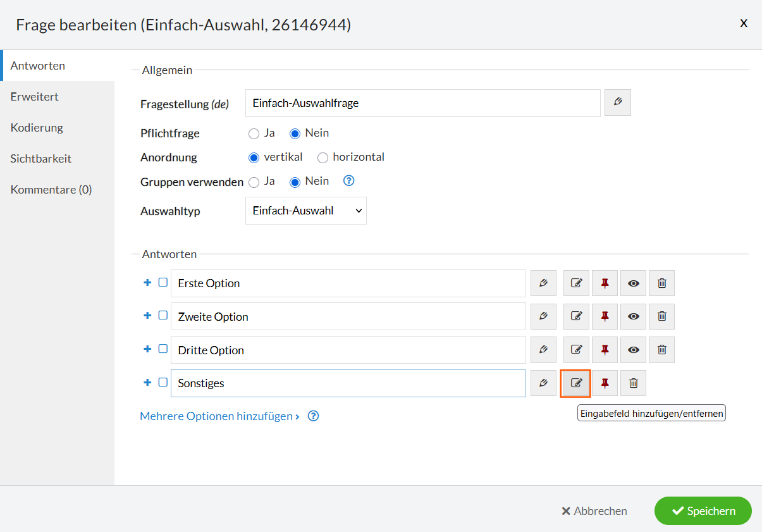This screenshot has height=532, width=762.
Task: Delete the Sonstiges answer option
Action: coord(633,383)
